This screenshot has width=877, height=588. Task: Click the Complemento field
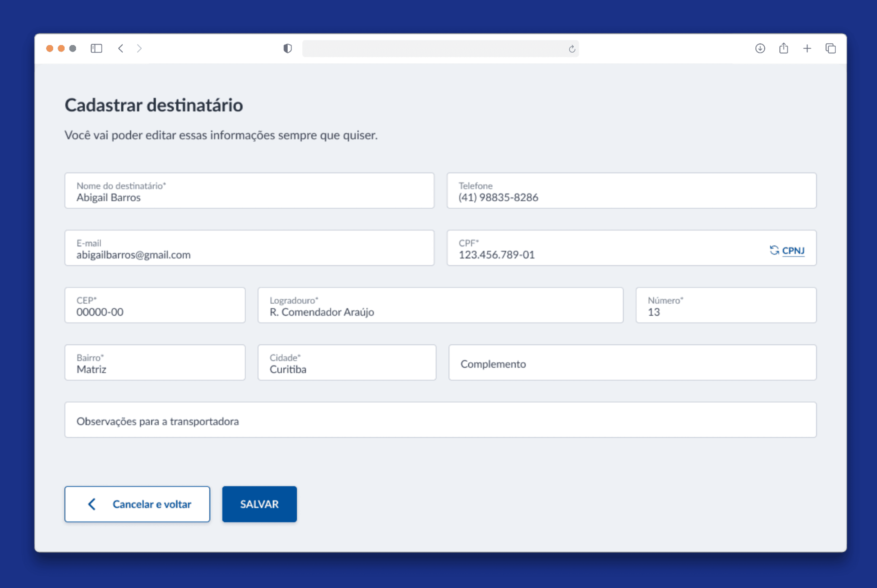pos(633,363)
